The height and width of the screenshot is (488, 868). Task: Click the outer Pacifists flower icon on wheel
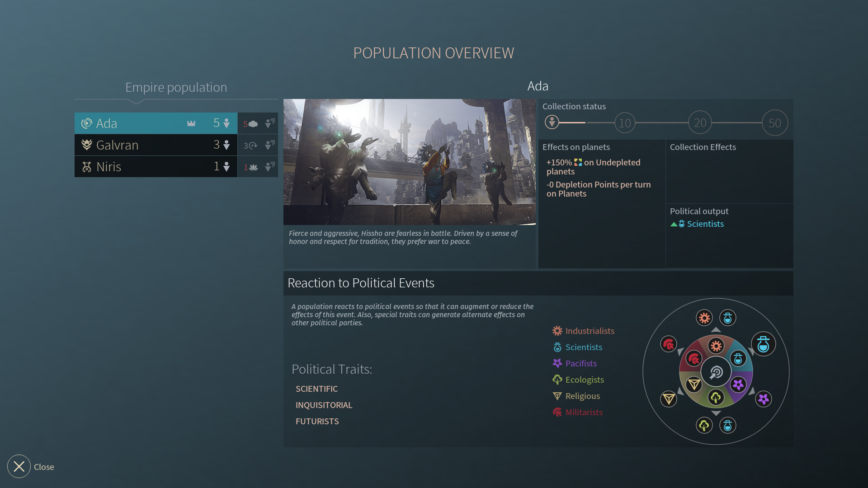(x=764, y=399)
